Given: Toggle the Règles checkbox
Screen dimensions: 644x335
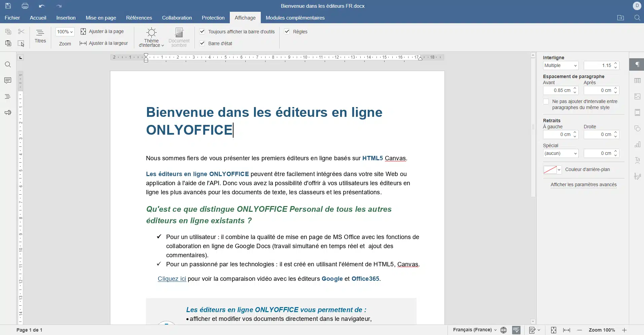Looking at the screenshot, I should point(287,32).
